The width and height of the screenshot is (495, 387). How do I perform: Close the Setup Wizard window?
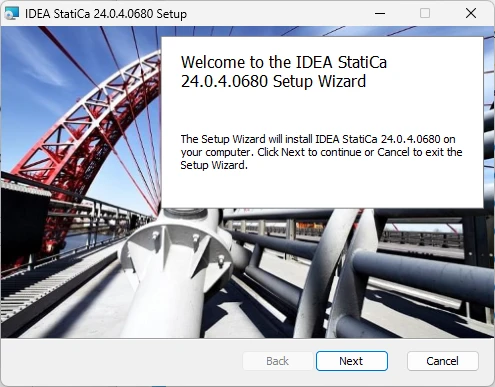point(471,14)
